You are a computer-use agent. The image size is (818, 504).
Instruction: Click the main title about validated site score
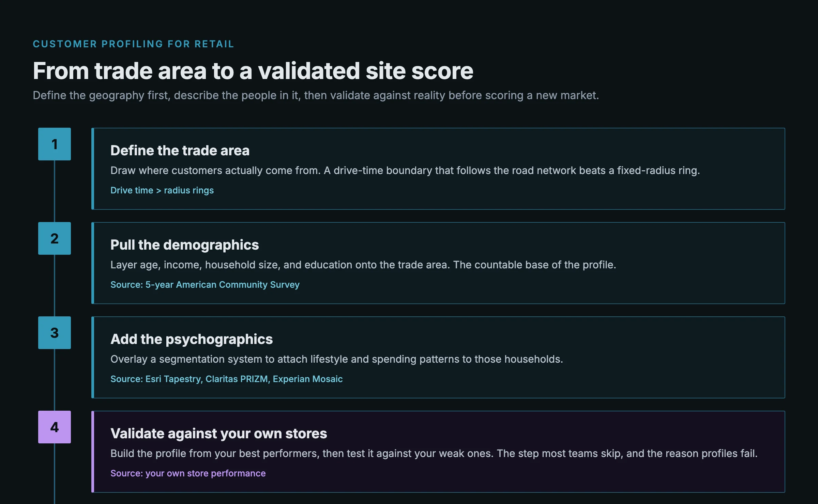pyautogui.click(x=253, y=71)
